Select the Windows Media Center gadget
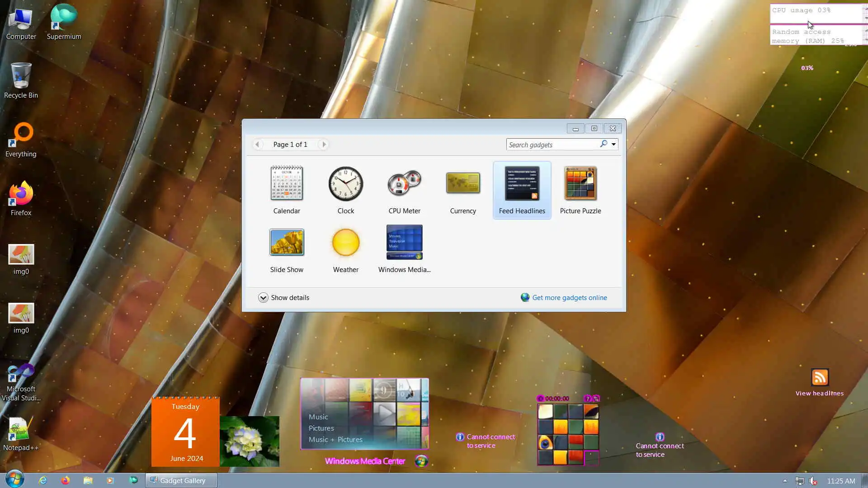 (404, 242)
